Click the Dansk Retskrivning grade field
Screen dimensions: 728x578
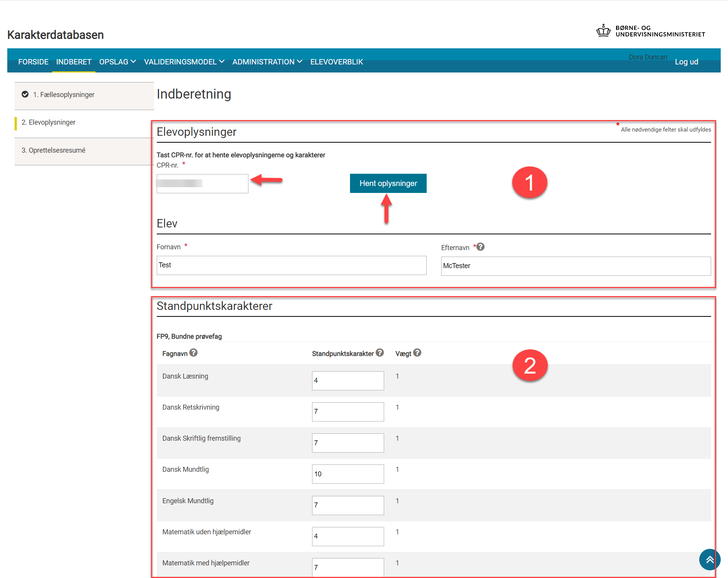[348, 412]
